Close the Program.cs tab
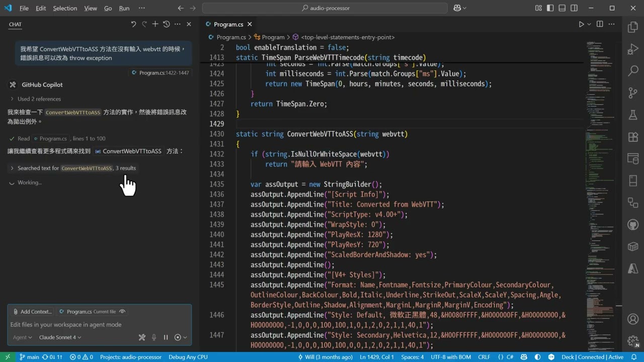The width and height of the screenshot is (644, 362). (250, 24)
